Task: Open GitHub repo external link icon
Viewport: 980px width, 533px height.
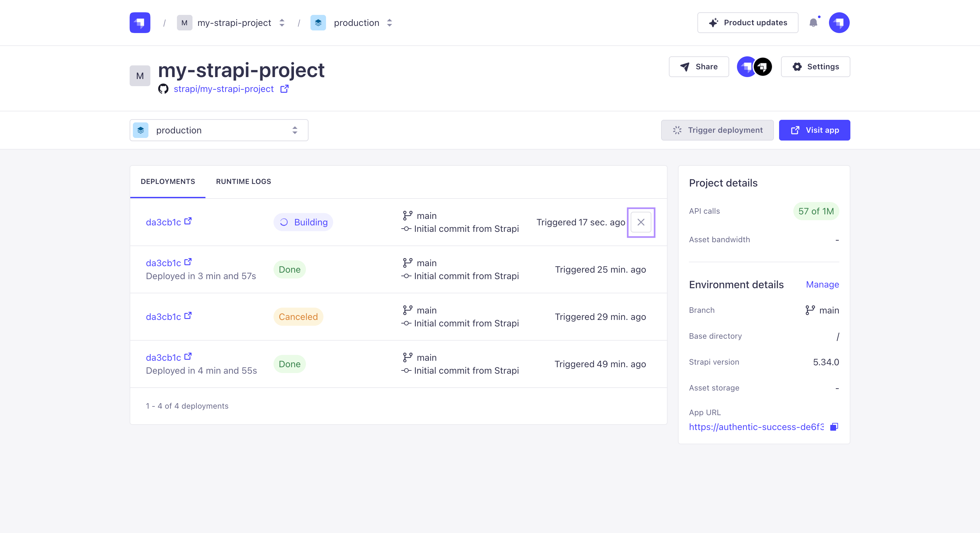Action: tap(284, 89)
